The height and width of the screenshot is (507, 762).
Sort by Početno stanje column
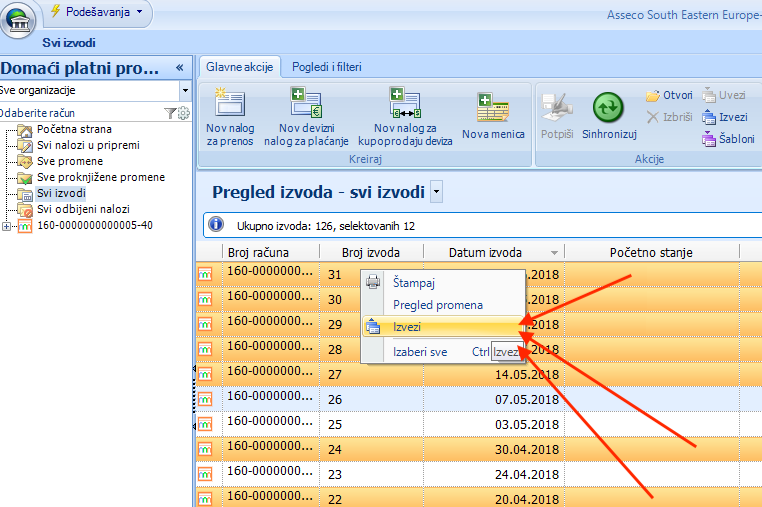[x=651, y=252]
